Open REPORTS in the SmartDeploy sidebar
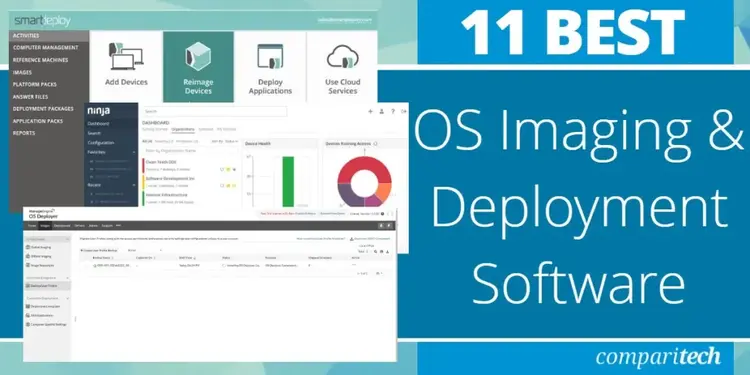The image size is (750, 375). coord(24,133)
